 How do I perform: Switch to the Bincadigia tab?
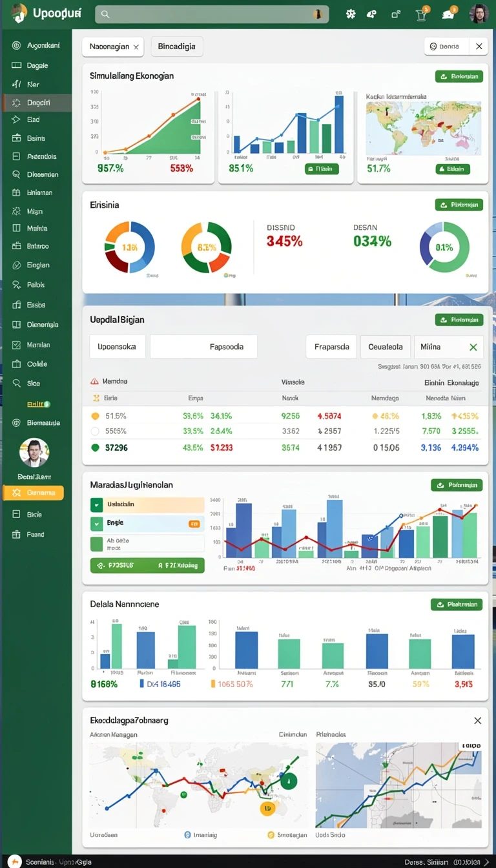pos(177,46)
